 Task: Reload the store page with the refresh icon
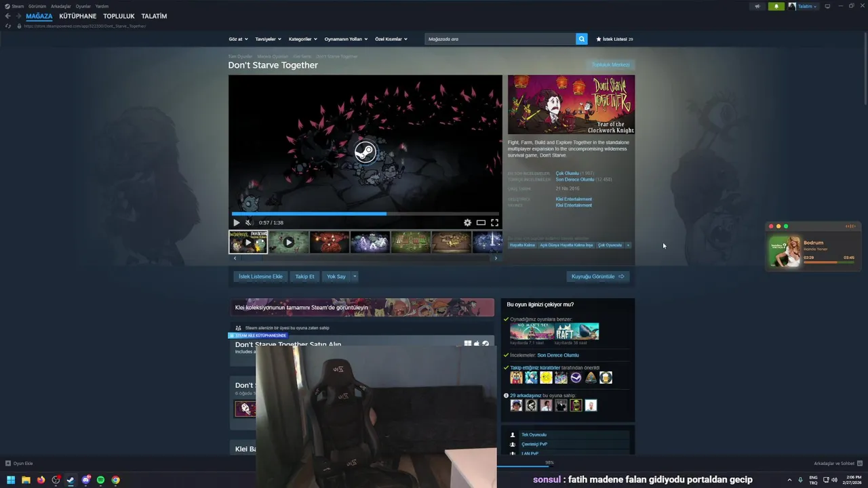[8, 26]
